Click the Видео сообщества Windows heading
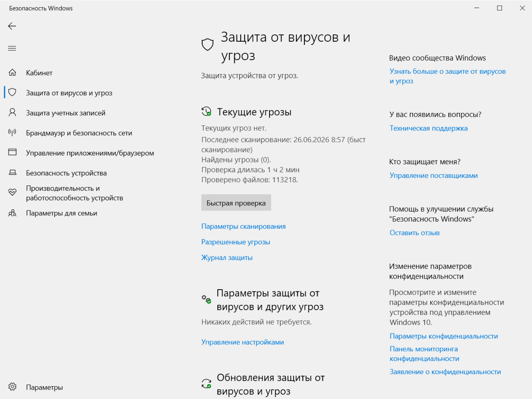 (x=437, y=58)
